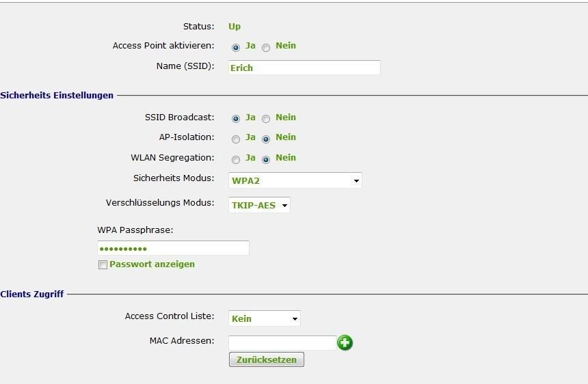Viewport: 588px width, 384px height.
Task: Set WLAN Segregation to Nein
Action: point(266,160)
